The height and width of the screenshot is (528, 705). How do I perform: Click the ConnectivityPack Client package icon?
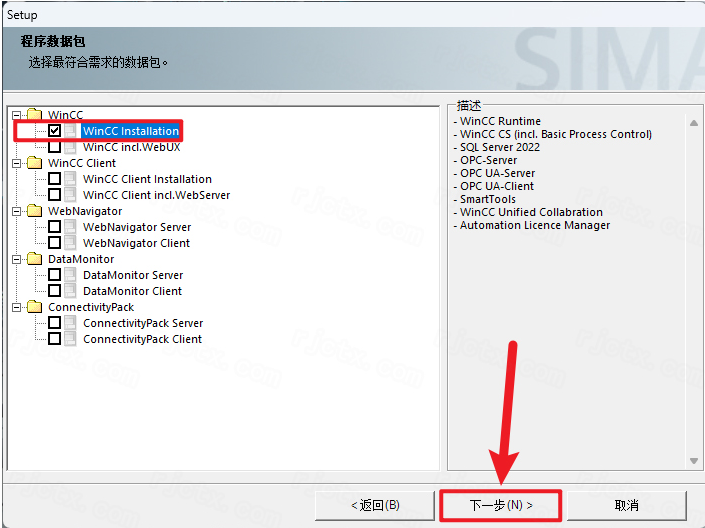click(x=70, y=339)
